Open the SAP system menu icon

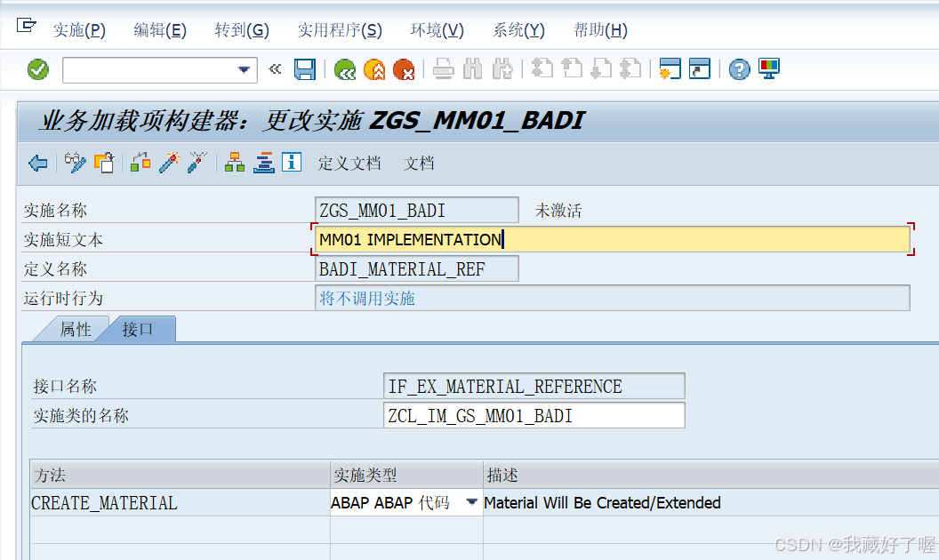(26, 26)
